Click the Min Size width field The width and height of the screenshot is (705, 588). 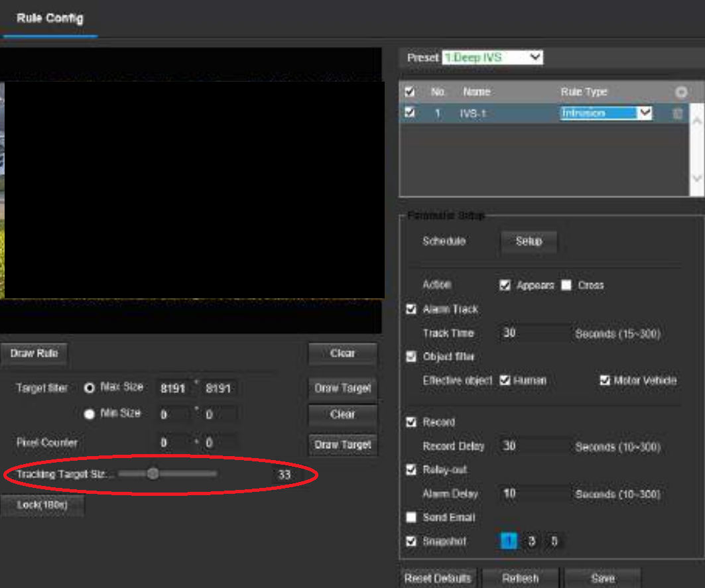pos(174,414)
